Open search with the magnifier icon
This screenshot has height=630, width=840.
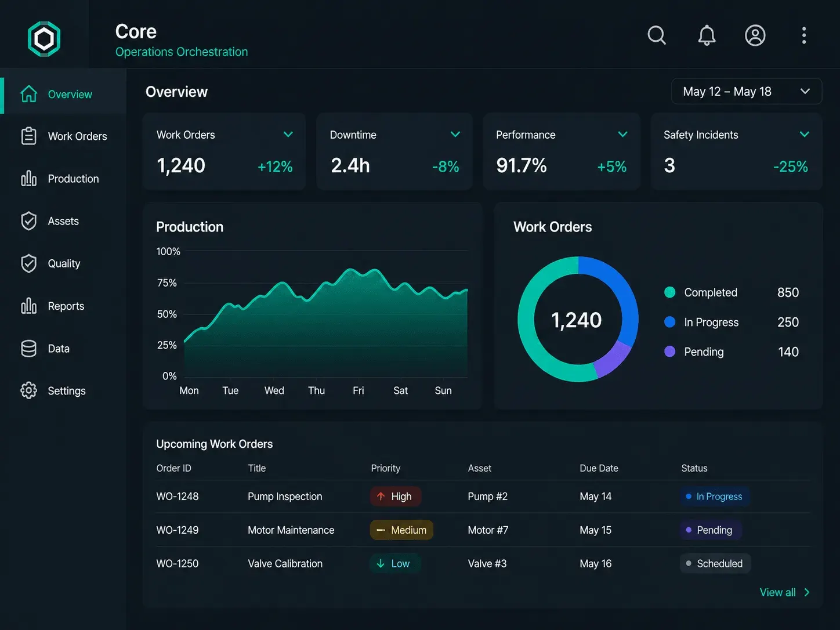point(657,35)
